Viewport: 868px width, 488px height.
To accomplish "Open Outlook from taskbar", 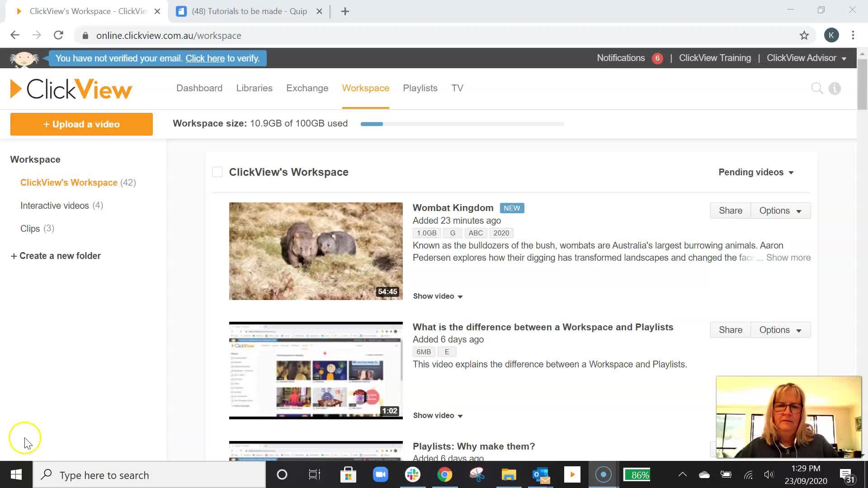I will pos(541,475).
